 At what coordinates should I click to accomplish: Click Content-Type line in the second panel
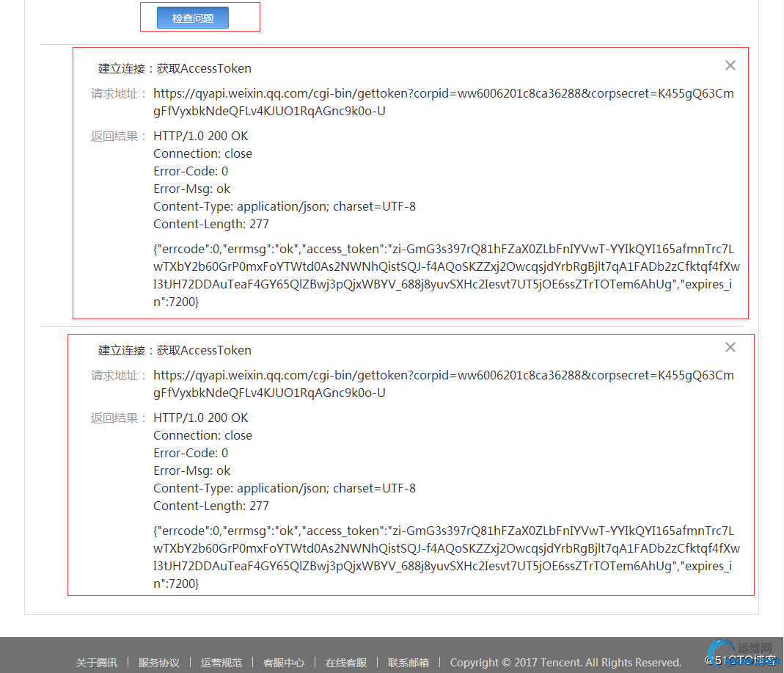[x=285, y=488]
